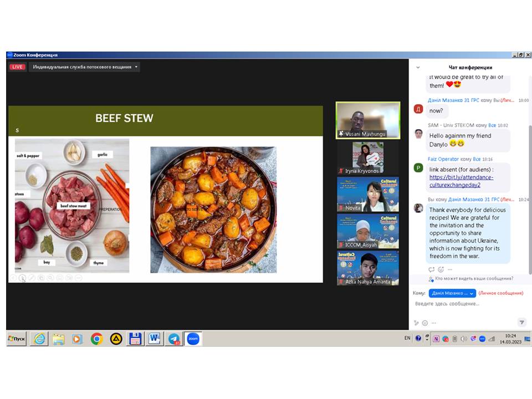Click the green P avatar of Faiz Operator
532x399 pixels.
pos(418,167)
